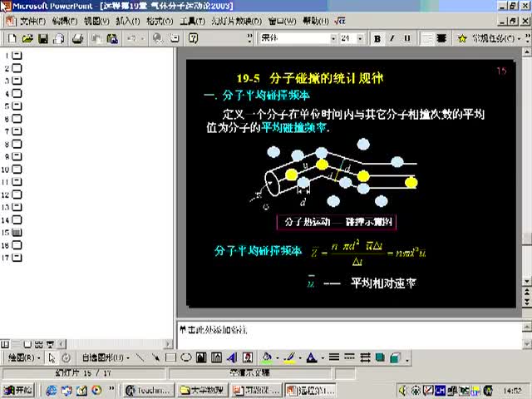Expand the Line Color dropdown arrow
The image size is (532, 399).
(x=300, y=358)
